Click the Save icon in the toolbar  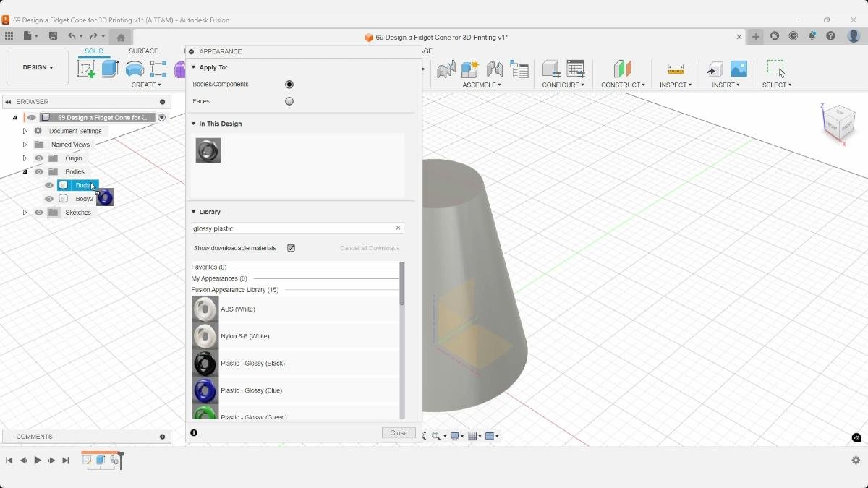[53, 36]
